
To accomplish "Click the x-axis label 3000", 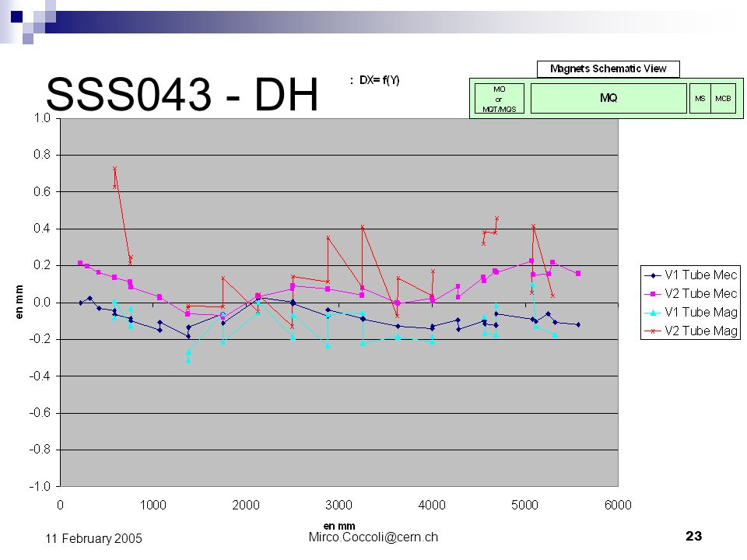I will click(x=338, y=505).
